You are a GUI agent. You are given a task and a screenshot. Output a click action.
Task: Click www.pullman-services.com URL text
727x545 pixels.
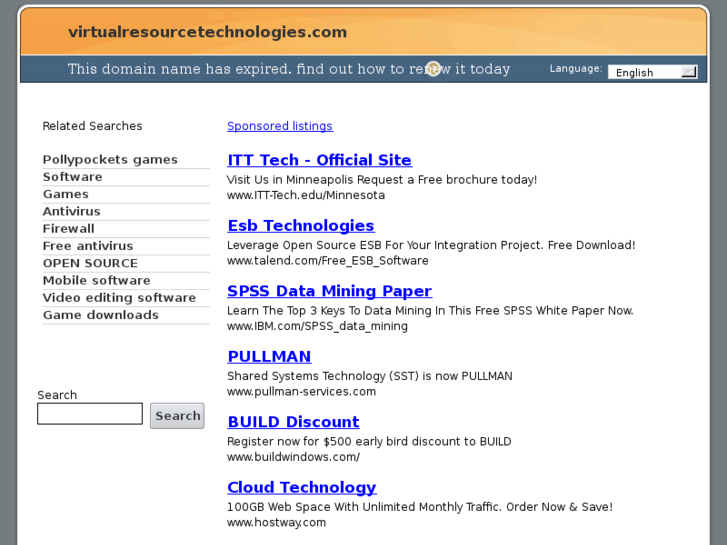[301, 391]
